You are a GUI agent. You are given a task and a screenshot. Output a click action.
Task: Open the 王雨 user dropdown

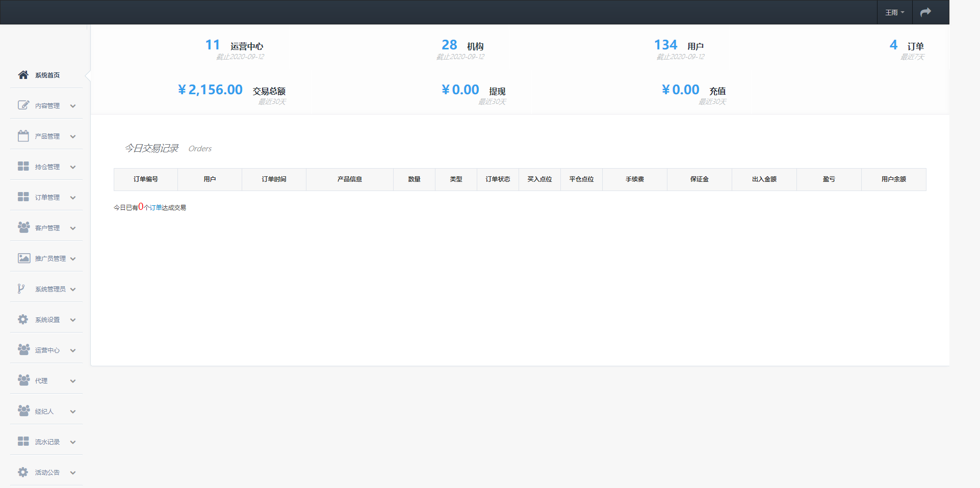[895, 12]
